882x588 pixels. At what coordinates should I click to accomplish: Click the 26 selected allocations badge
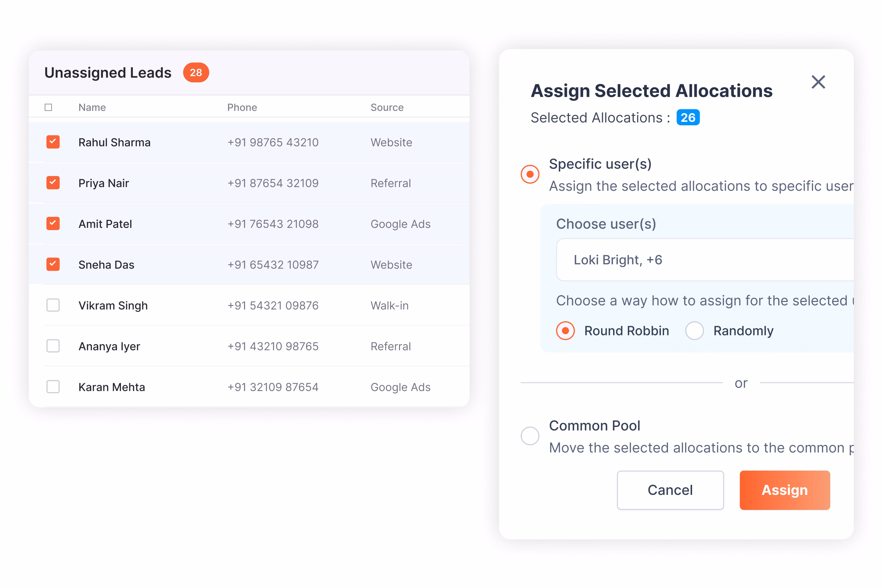(688, 118)
